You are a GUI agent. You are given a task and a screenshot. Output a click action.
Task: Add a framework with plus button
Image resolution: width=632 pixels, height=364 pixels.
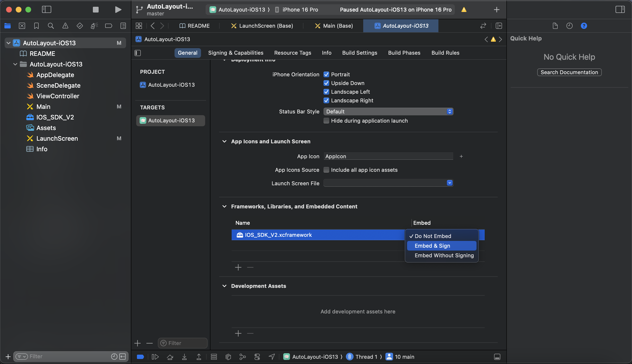tap(238, 268)
